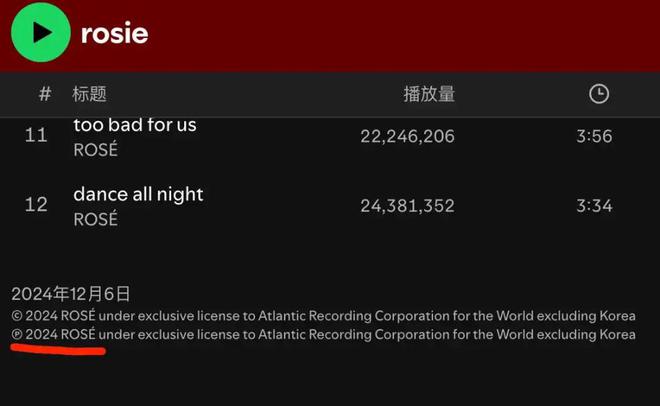Image resolution: width=660 pixels, height=406 pixels.
Task: Open the song dance all night
Action: tap(138, 194)
